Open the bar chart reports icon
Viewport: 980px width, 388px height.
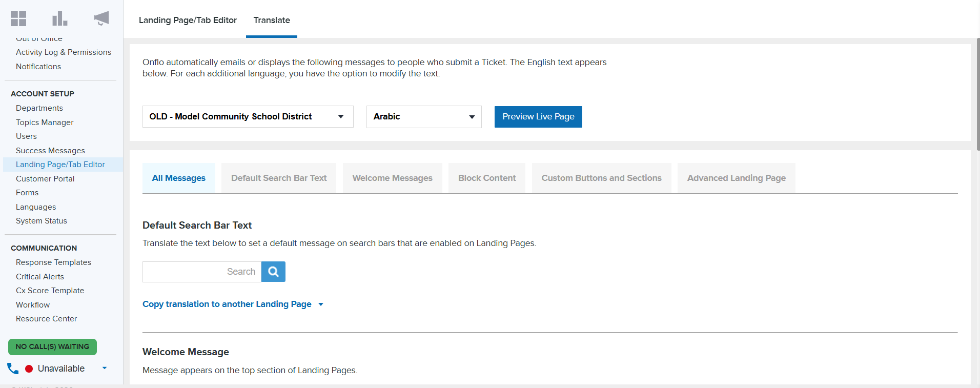tap(59, 18)
